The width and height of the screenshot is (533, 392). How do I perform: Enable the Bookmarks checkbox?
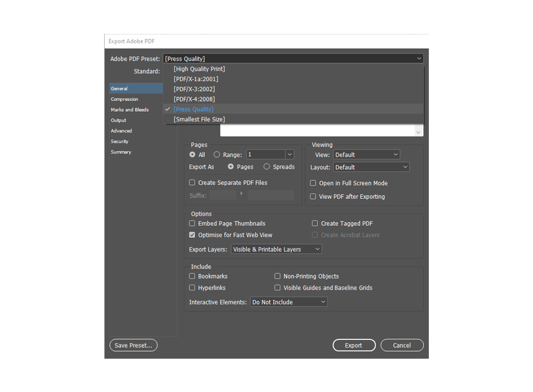(x=192, y=276)
